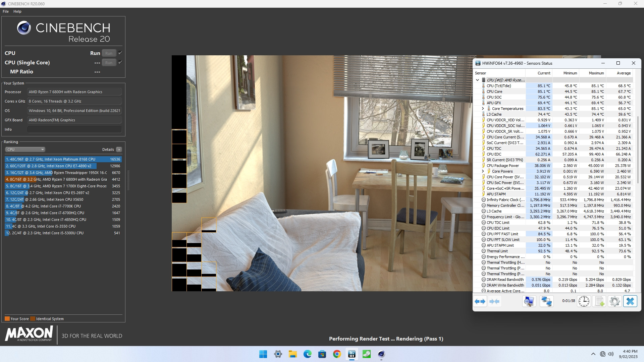Open network status tray icon
This screenshot has height=362, width=644.
[x=603, y=354]
